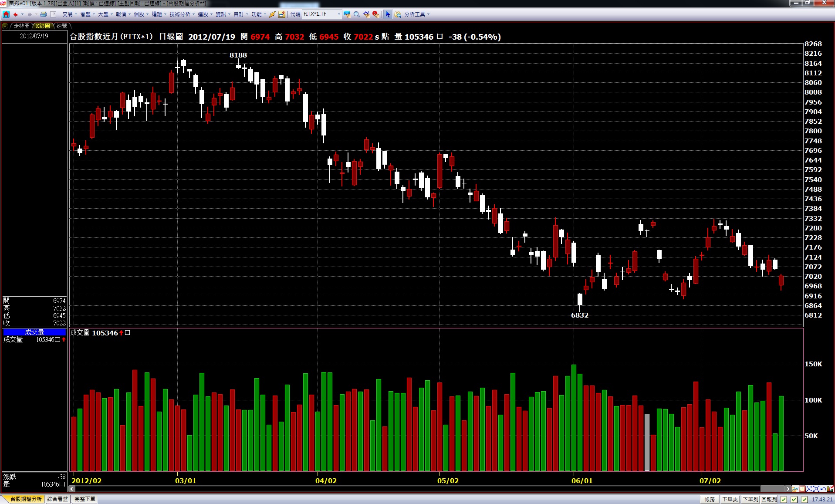Image resolution: width=835 pixels, height=504 pixels.
Task: Click the bar chart checkmark icon
Action: [830, 489]
